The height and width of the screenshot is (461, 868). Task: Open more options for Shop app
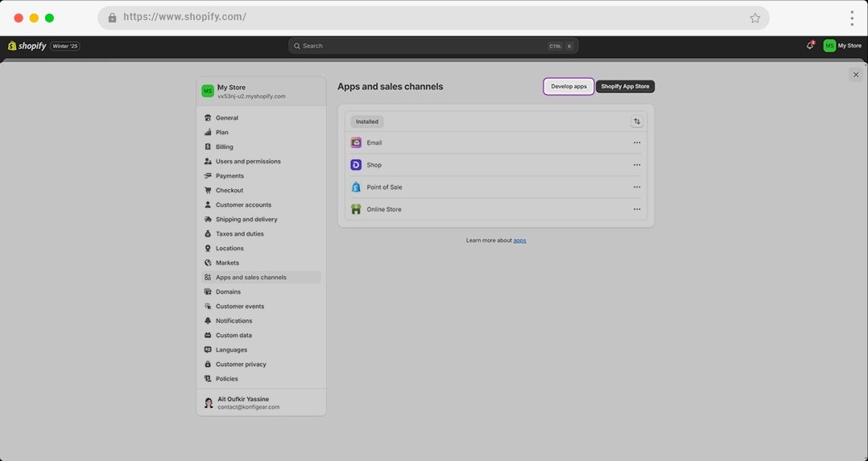tap(637, 165)
